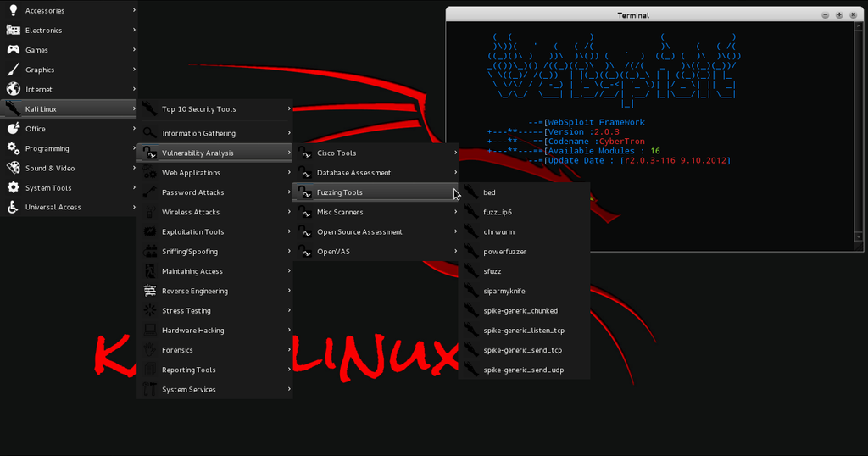The image size is (868, 456).
Task: Click the Terminal window vertical scrollbar
Action: [x=859, y=131]
